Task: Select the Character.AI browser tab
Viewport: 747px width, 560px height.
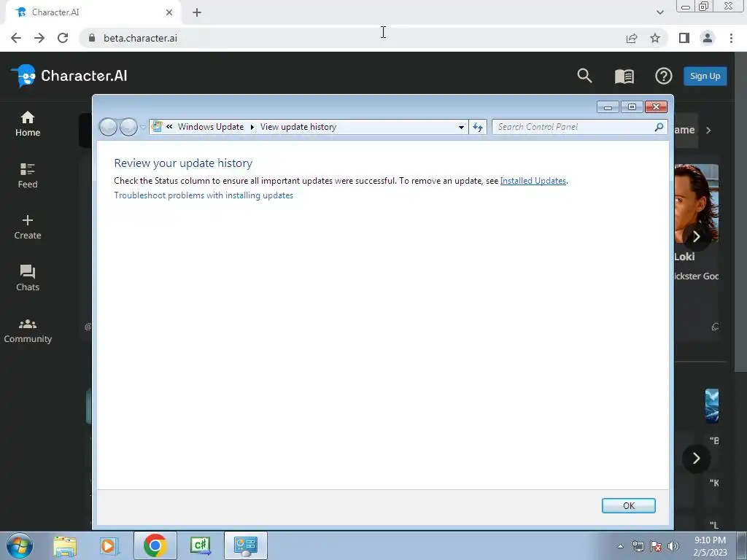Action: tap(93, 12)
